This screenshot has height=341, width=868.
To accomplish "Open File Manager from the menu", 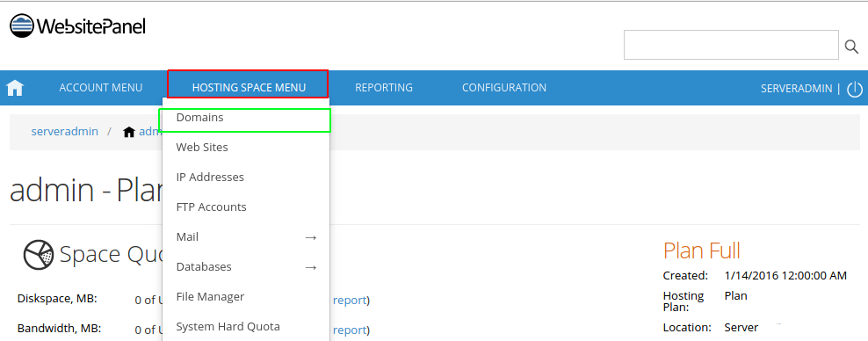I will pos(246,297).
